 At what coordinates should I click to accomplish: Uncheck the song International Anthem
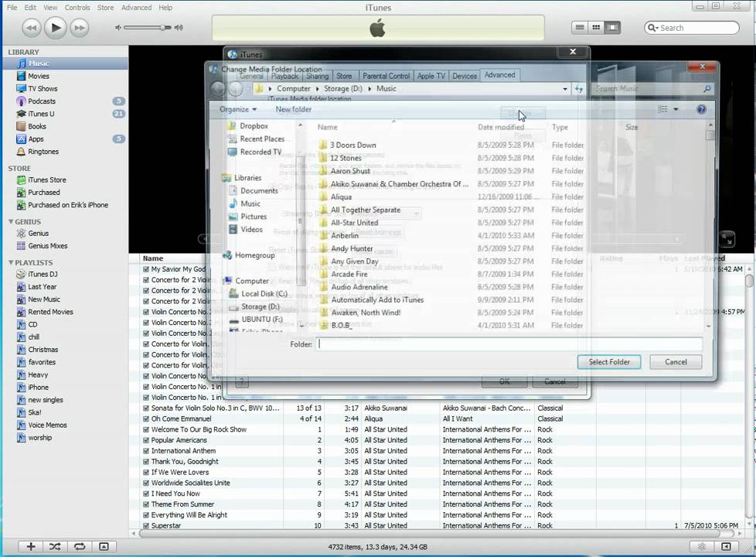coord(145,450)
